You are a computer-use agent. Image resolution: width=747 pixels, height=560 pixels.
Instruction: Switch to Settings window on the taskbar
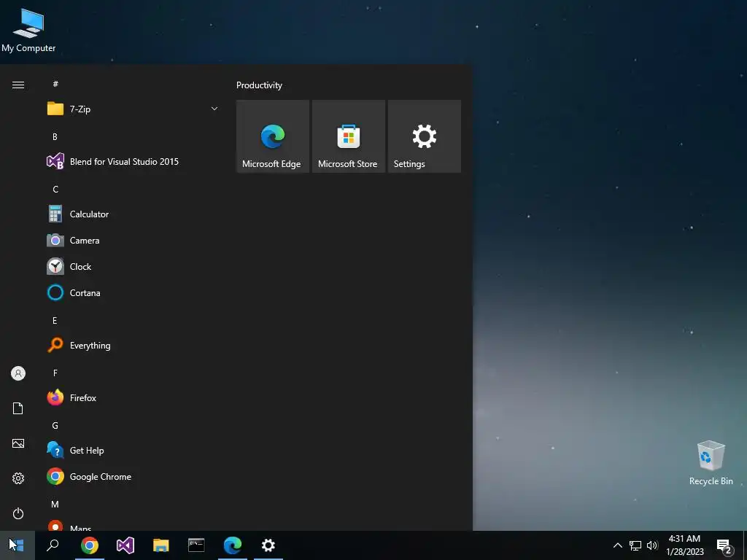pyautogui.click(x=268, y=545)
